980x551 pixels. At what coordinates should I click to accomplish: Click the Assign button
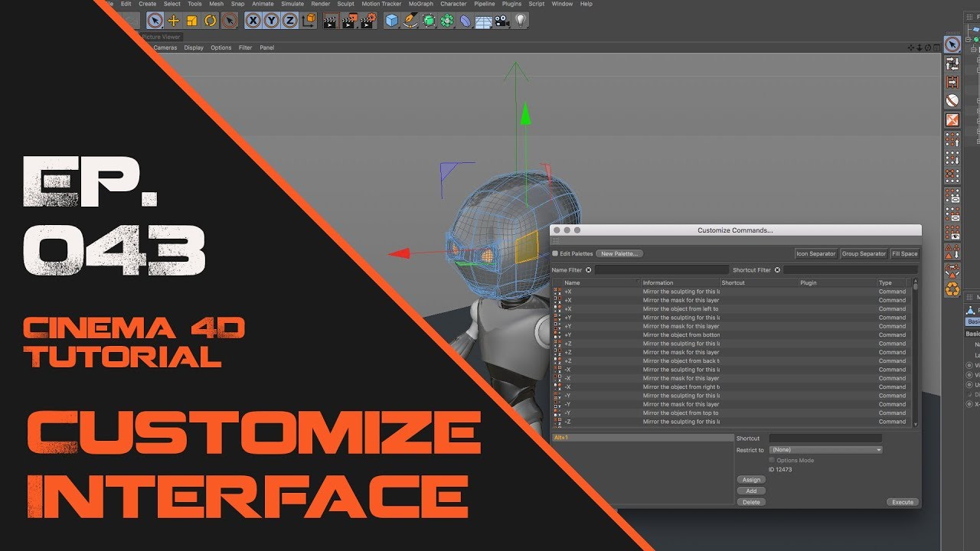click(751, 480)
